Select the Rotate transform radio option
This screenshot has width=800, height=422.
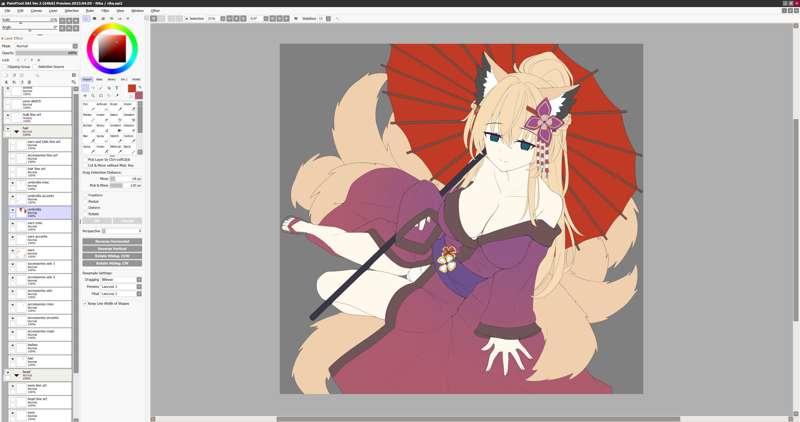click(x=85, y=214)
